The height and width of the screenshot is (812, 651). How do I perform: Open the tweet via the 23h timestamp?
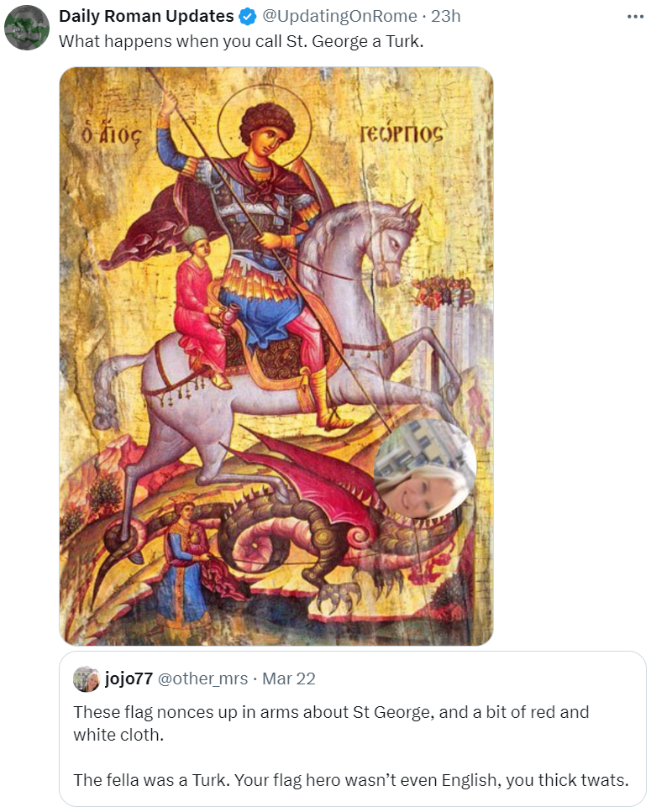tap(445, 16)
